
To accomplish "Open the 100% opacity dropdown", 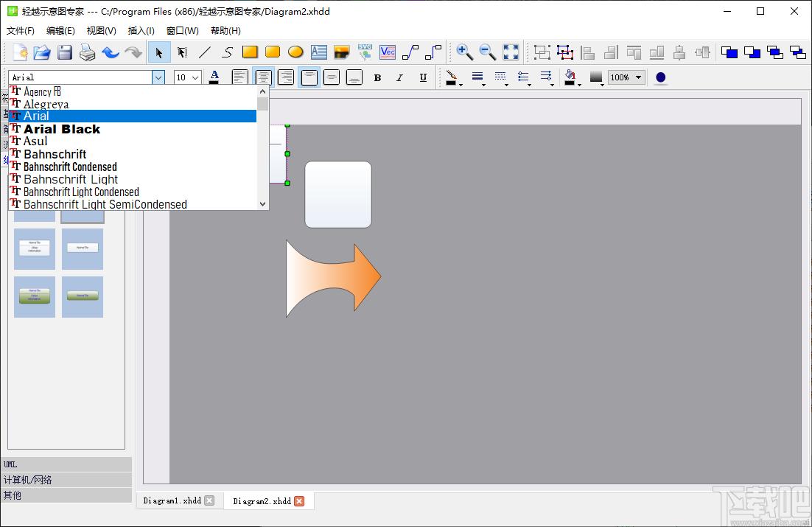I will tap(626, 77).
